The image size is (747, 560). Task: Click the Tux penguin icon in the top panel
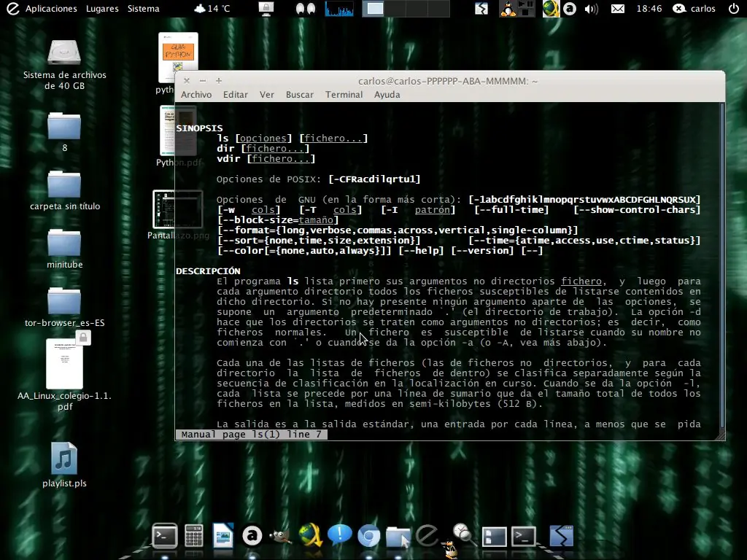pyautogui.click(x=508, y=9)
